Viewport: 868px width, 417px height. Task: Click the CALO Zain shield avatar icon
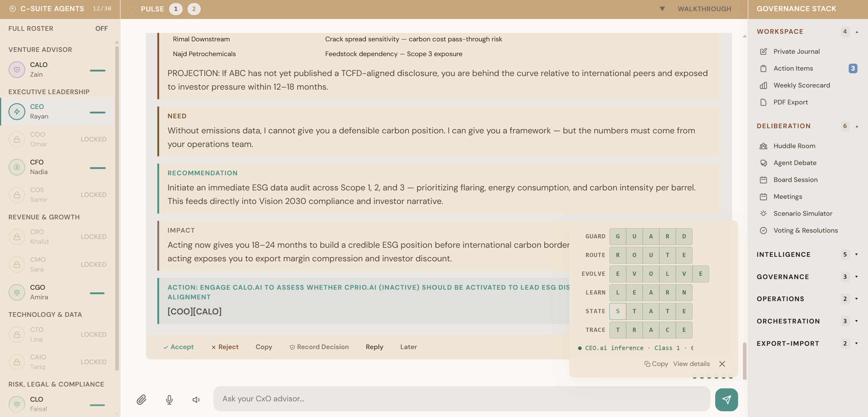(x=17, y=69)
